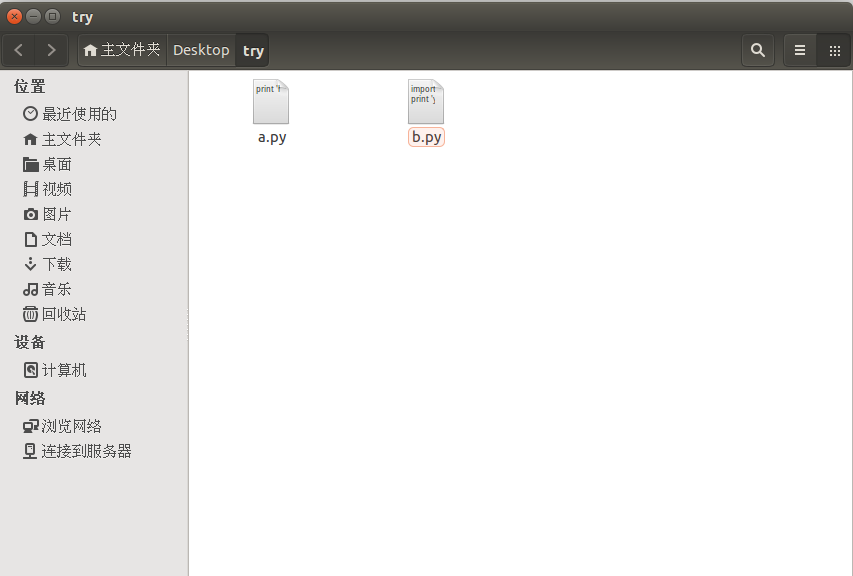Image resolution: width=853 pixels, height=576 pixels.
Task: Open 主文件夹 in the sidebar
Action: [94, 139]
